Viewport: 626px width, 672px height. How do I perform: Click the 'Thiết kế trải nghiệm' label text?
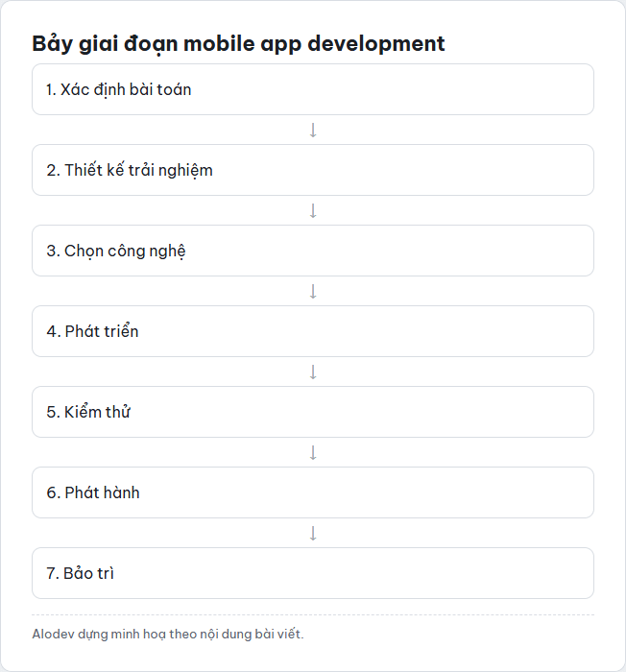pos(138,170)
